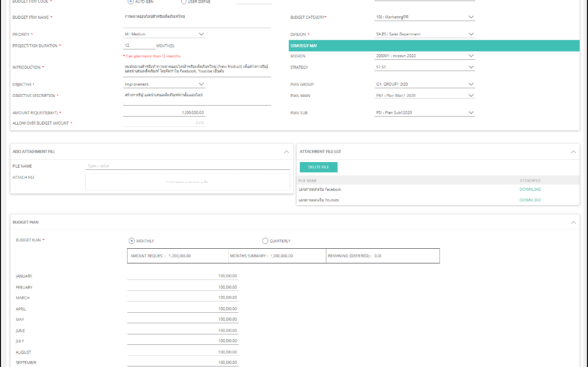Open the Division dropdown for Sales Department
Viewport: 588px width, 367px height.
pyautogui.click(x=425, y=34)
